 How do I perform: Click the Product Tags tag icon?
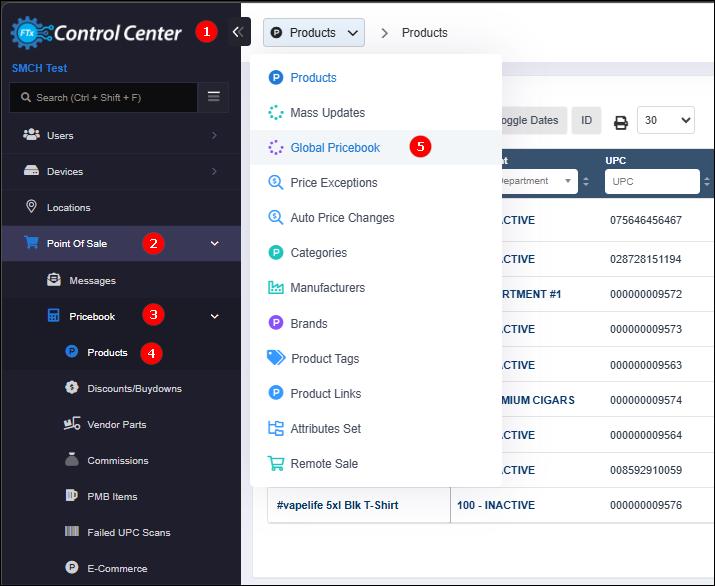276,358
